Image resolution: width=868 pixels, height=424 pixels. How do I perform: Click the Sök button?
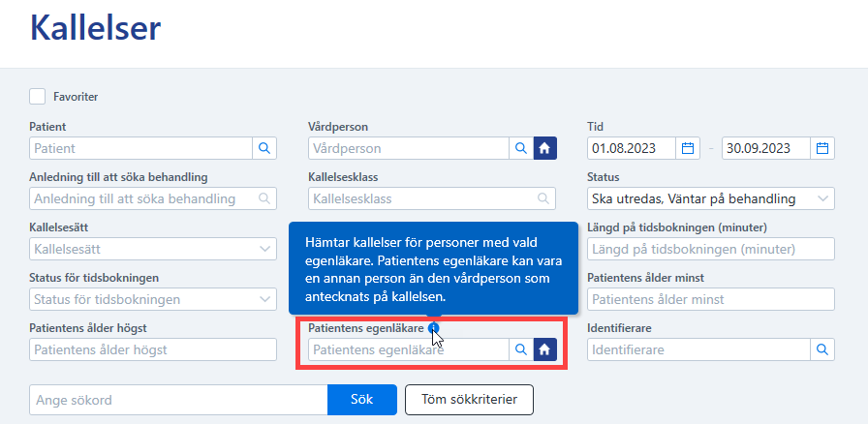click(362, 400)
